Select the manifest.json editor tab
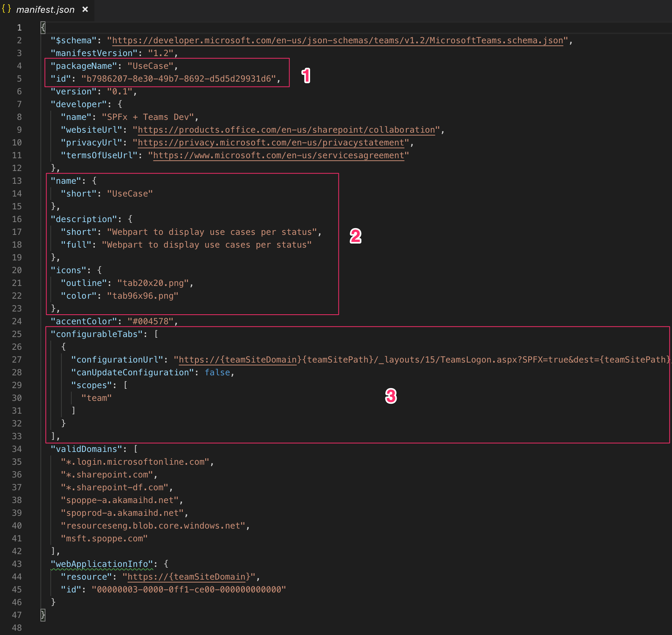The image size is (672, 635). (x=45, y=10)
